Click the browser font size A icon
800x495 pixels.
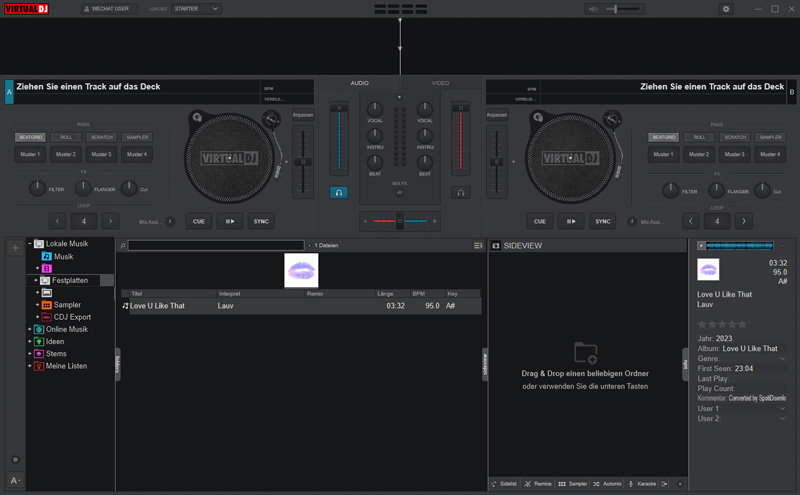pos(15,480)
